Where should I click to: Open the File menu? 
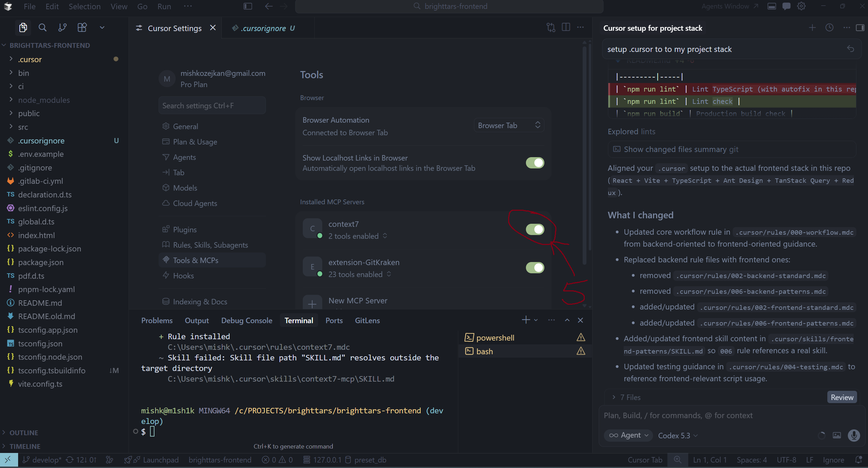(30, 6)
